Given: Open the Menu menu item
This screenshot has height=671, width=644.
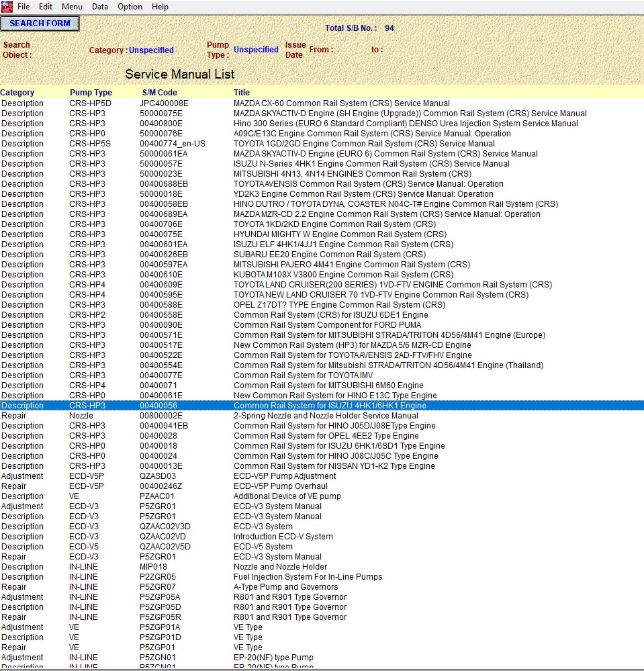Looking at the screenshot, I should 72,7.
